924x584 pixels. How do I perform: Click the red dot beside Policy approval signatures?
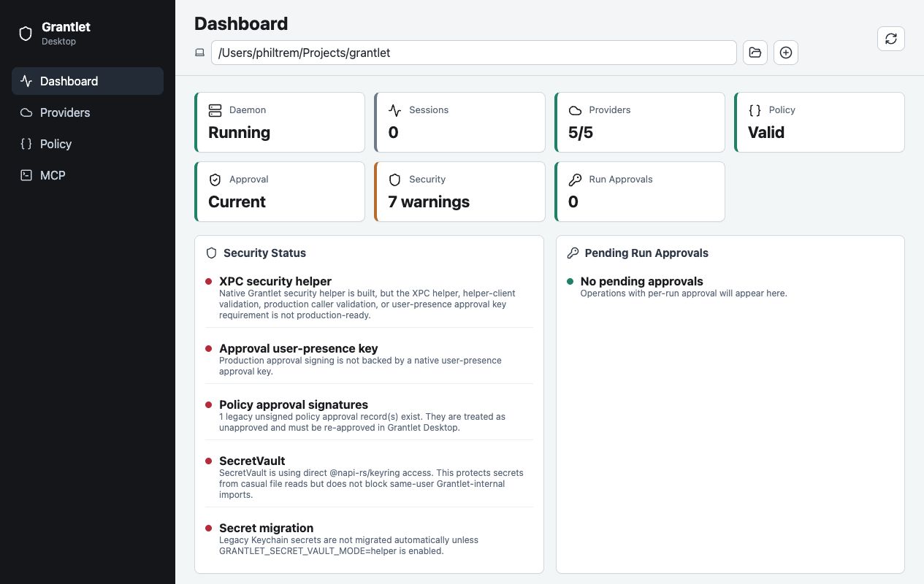(208, 405)
